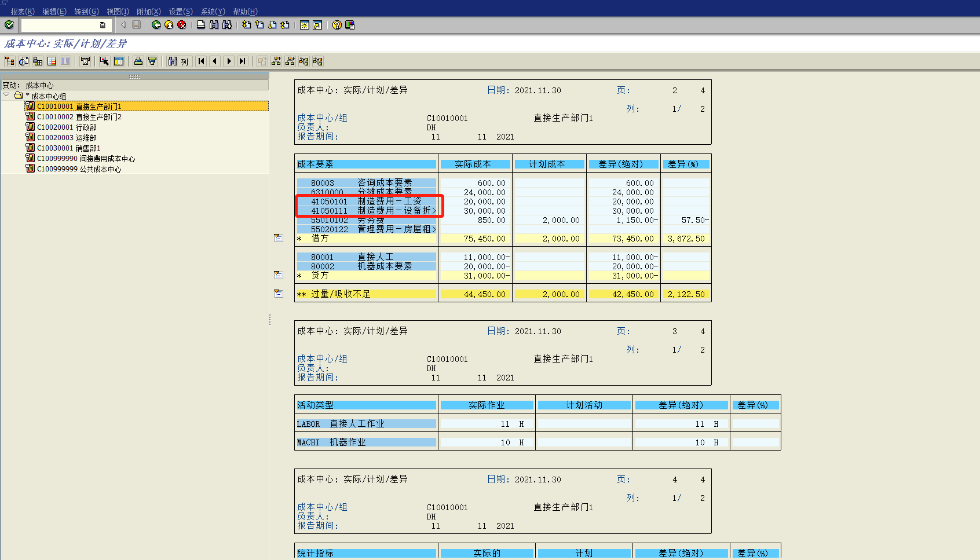Viewport: 980px width, 560px height.
Task: Click the yellow question mark Help icon
Action: coord(337,25)
